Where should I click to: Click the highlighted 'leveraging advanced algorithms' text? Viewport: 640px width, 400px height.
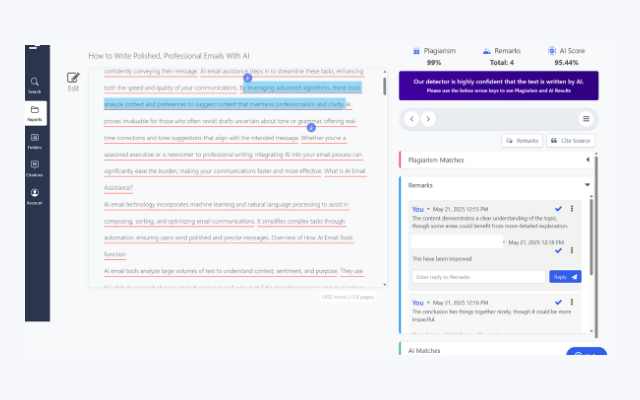pyautogui.click(x=289, y=88)
